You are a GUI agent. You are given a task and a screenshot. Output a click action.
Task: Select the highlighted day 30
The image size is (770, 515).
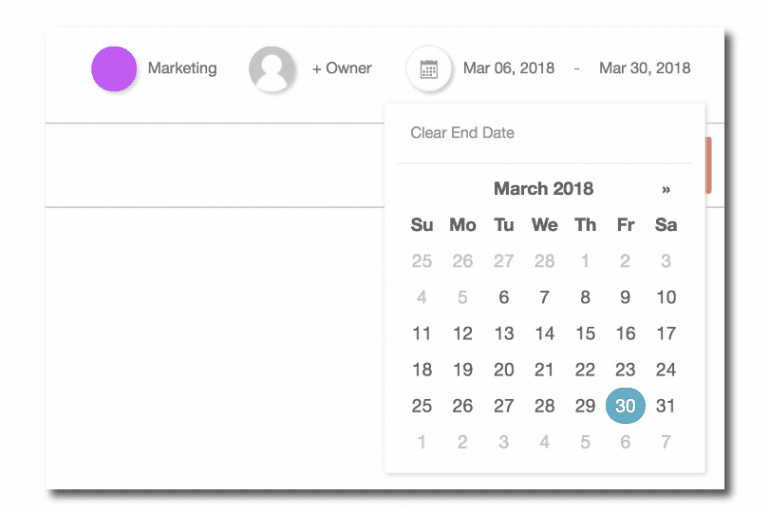[626, 406]
